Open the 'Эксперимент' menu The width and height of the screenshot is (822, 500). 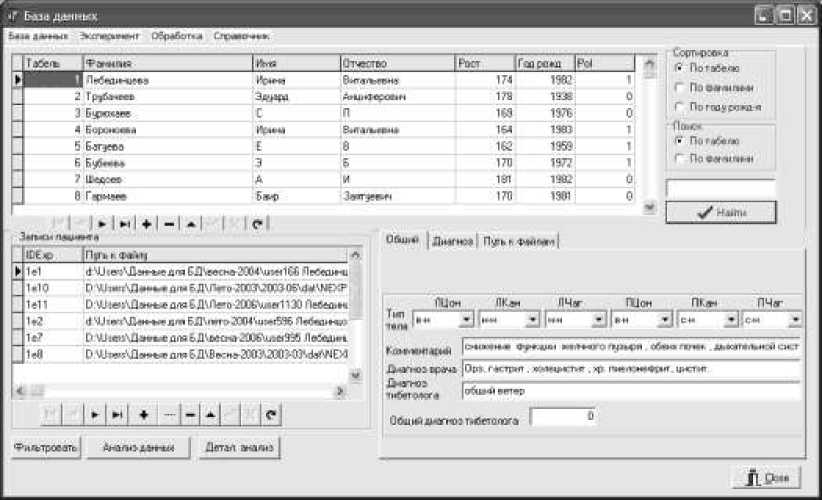[x=109, y=36]
